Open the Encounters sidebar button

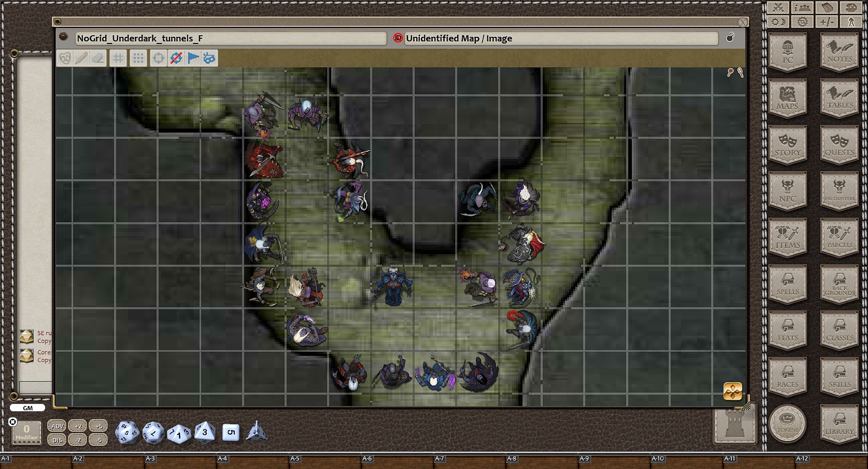coord(840,192)
